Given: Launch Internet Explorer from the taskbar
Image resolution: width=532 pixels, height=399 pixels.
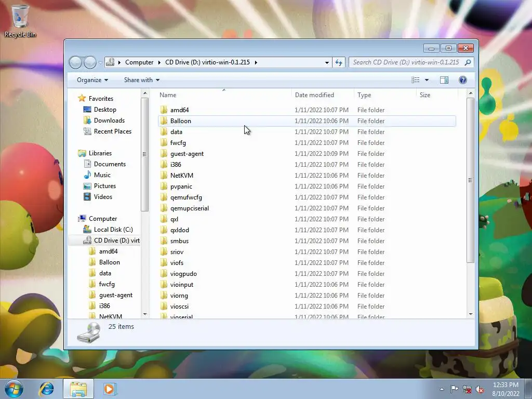Looking at the screenshot, I should pyautogui.click(x=46, y=389).
